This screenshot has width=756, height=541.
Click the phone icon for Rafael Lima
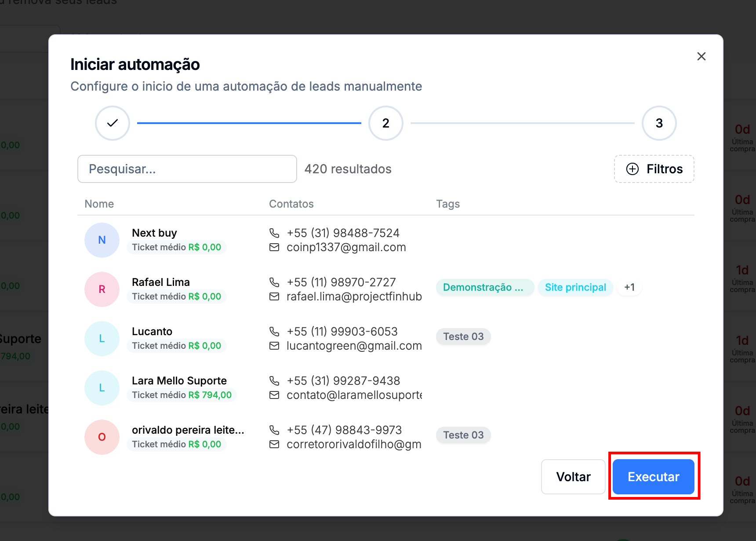point(274,282)
